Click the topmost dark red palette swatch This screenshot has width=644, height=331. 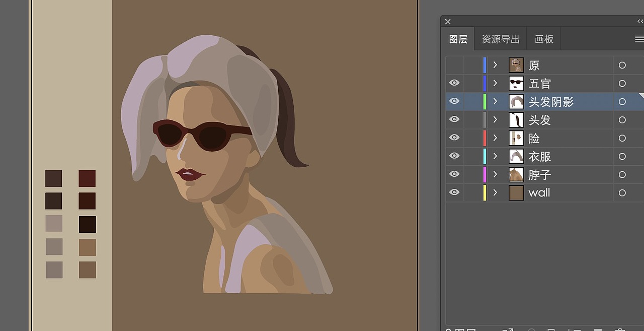point(87,178)
